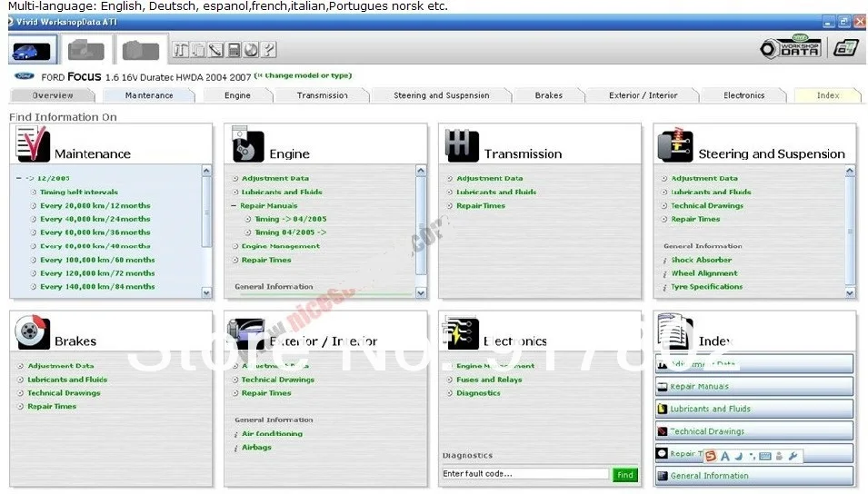Click the Enter fault code field
The width and height of the screenshot is (868, 494).
[524, 474]
